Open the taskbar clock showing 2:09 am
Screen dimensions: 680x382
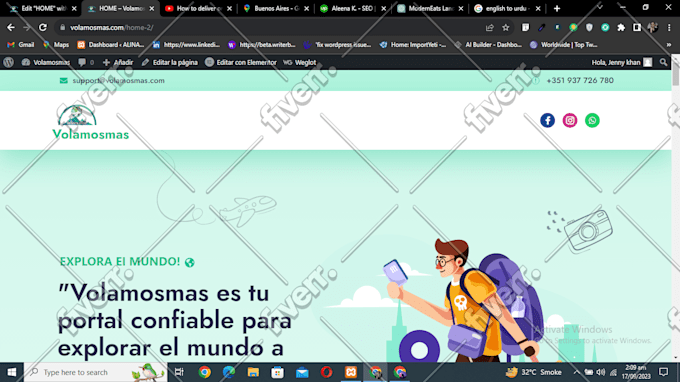(636, 372)
